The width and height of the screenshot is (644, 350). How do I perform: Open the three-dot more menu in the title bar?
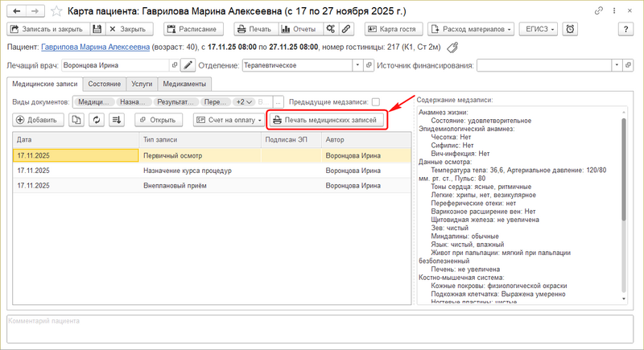(x=614, y=11)
